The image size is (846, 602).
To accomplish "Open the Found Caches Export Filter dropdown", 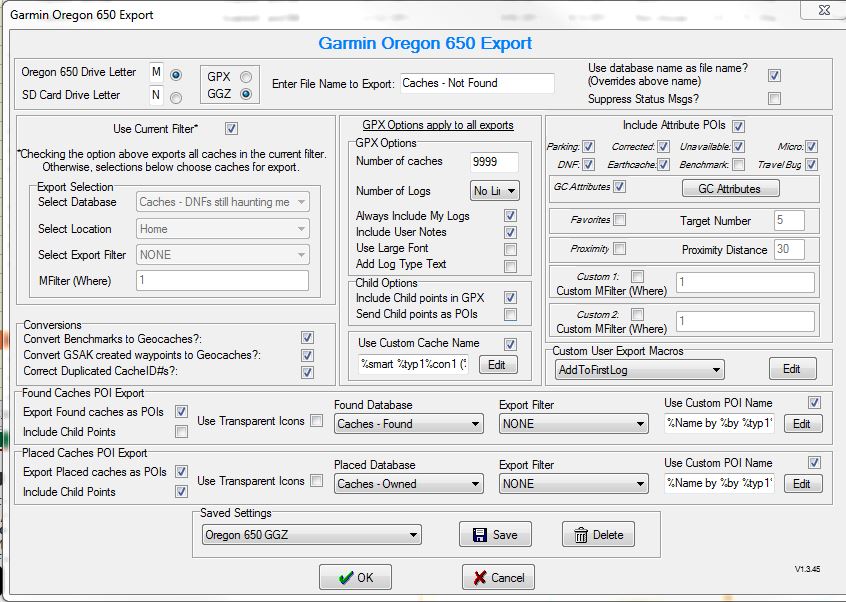I will point(574,424).
